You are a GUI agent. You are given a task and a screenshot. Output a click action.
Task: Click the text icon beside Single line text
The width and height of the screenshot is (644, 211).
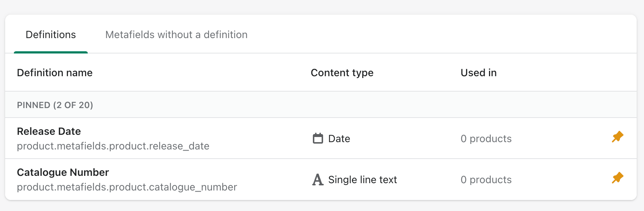coord(317,179)
